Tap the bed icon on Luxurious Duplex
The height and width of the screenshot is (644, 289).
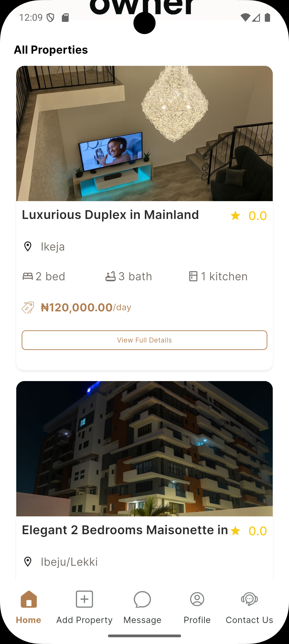click(28, 276)
